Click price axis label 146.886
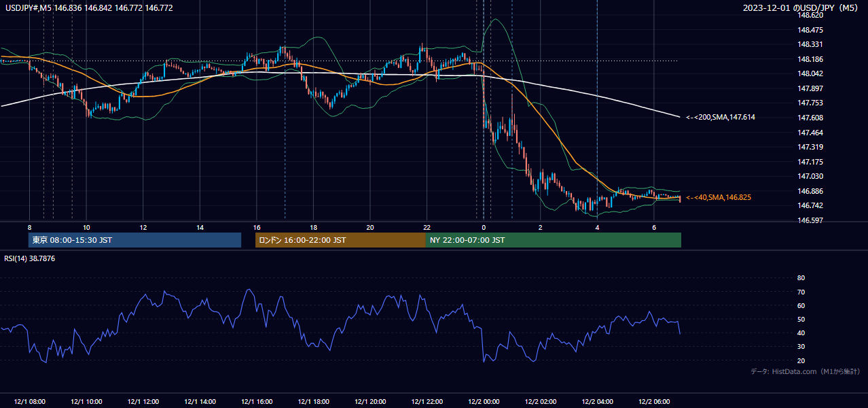 click(x=810, y=191)
